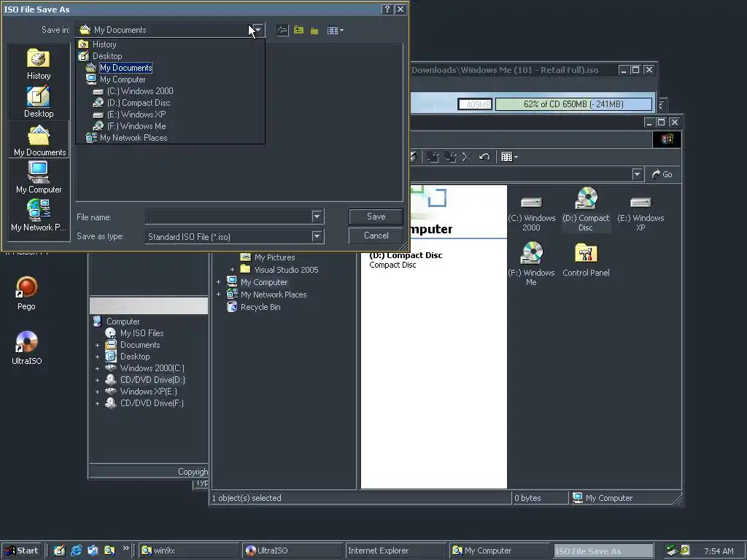
Task: Expand My Computer in Explorer folder tree
Action: (x=218, y=282)
